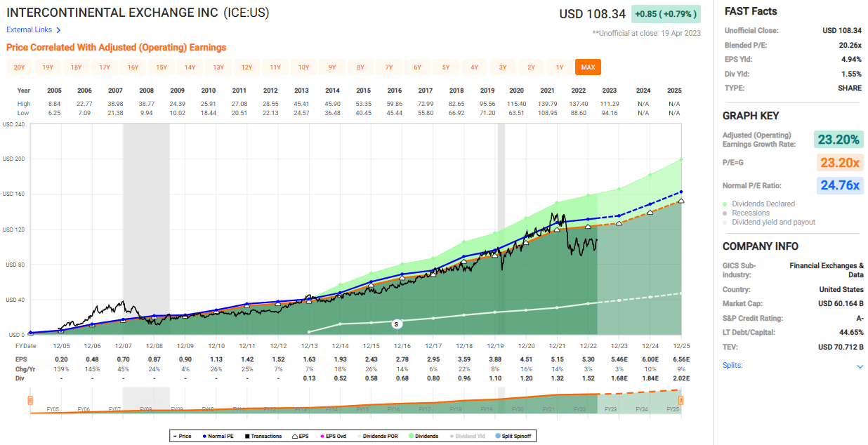Image resolution: width=868 pixels, height=445 pixels.
Task: Select the EPS triangle legend icon
Action: coord(295,435)
